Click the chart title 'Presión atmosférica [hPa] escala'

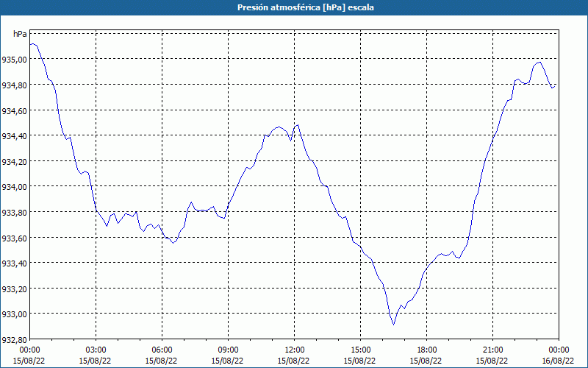(x=294, y=7)
